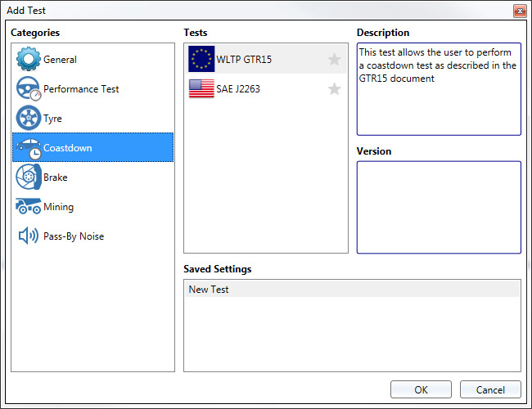This screenshot has height=409, width=532.
Task: Open the Pass-By Noise speaker icon
Action: [29, 236]
